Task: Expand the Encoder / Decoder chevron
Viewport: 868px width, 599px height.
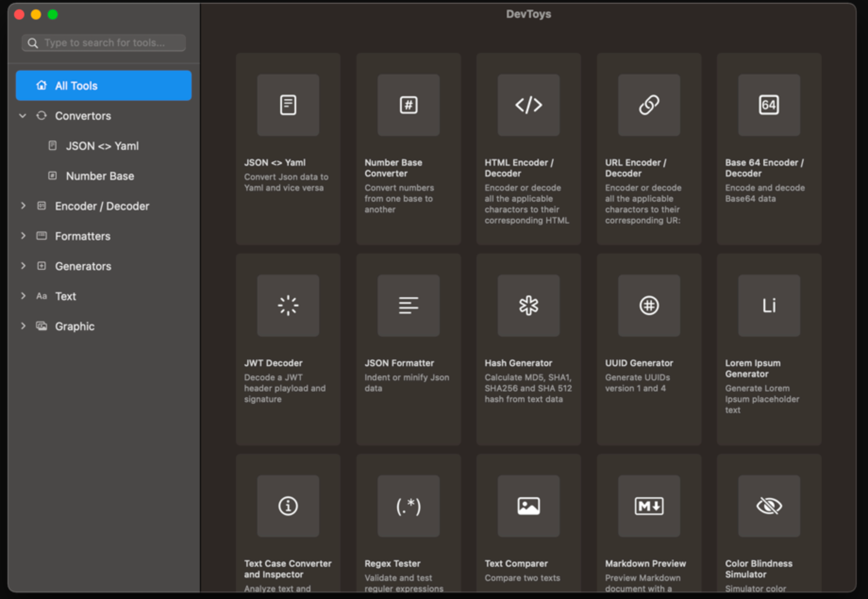Action: 23,206
